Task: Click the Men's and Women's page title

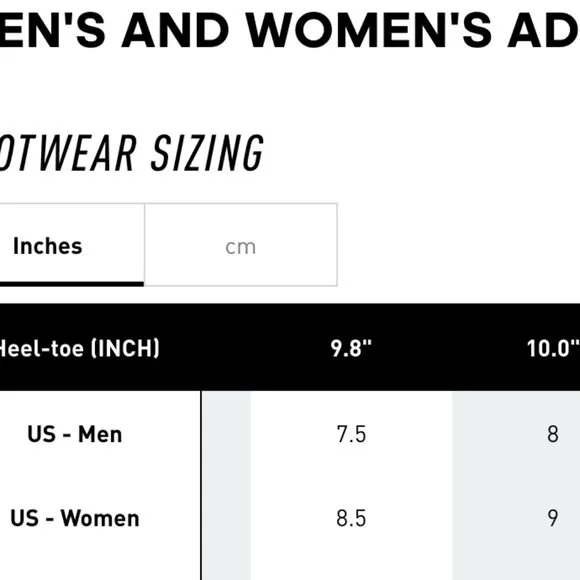Action: (290, 30)
